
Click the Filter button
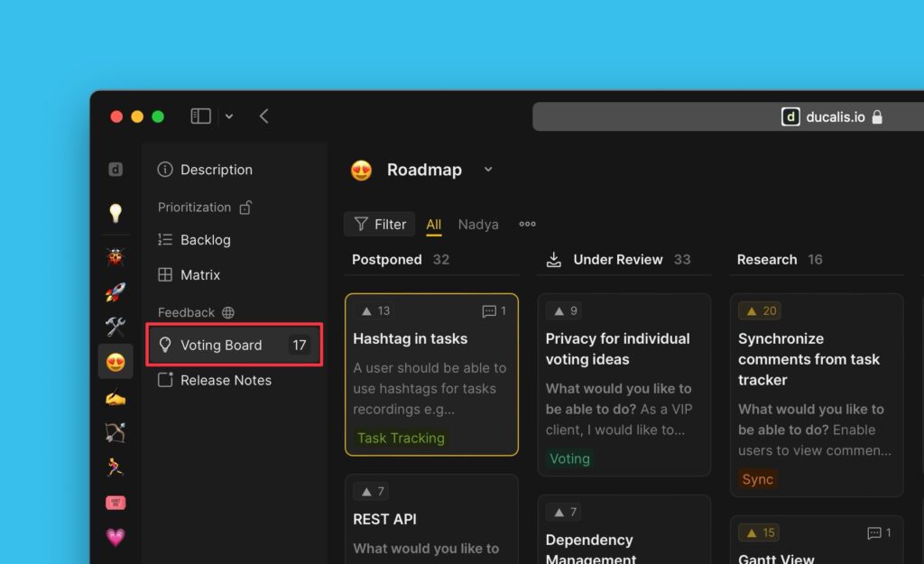click(x=380, y=225)
